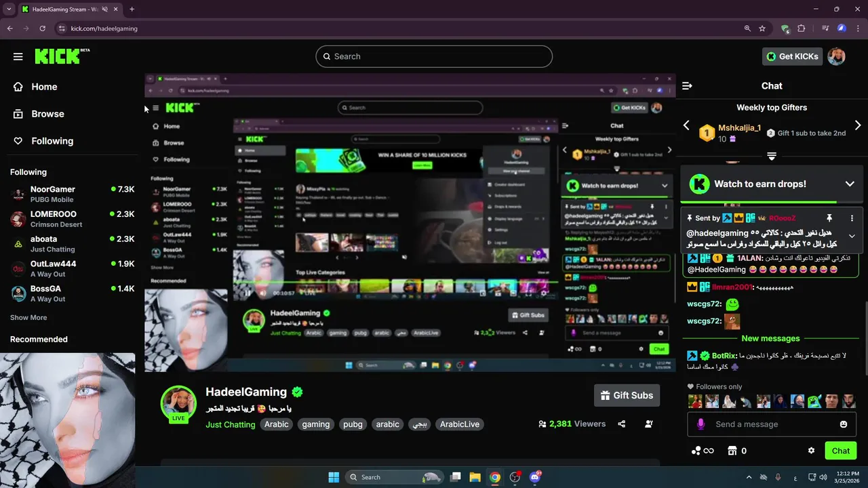Expand Watch to earn drops panel
The height and width of the screenshot is (488, 868).
pos(850,184)
